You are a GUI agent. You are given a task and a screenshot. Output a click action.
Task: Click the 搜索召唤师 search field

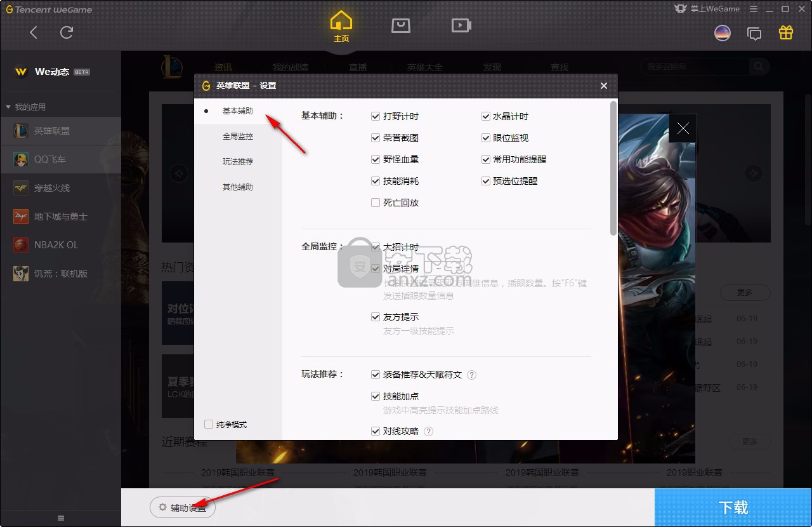click(695, 67)
